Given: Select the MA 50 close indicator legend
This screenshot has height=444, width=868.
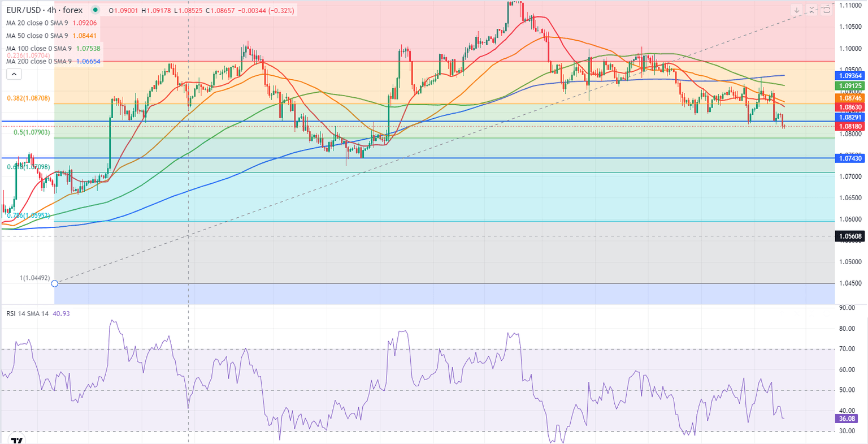Looking at the screenshot, I should [37, 36].
